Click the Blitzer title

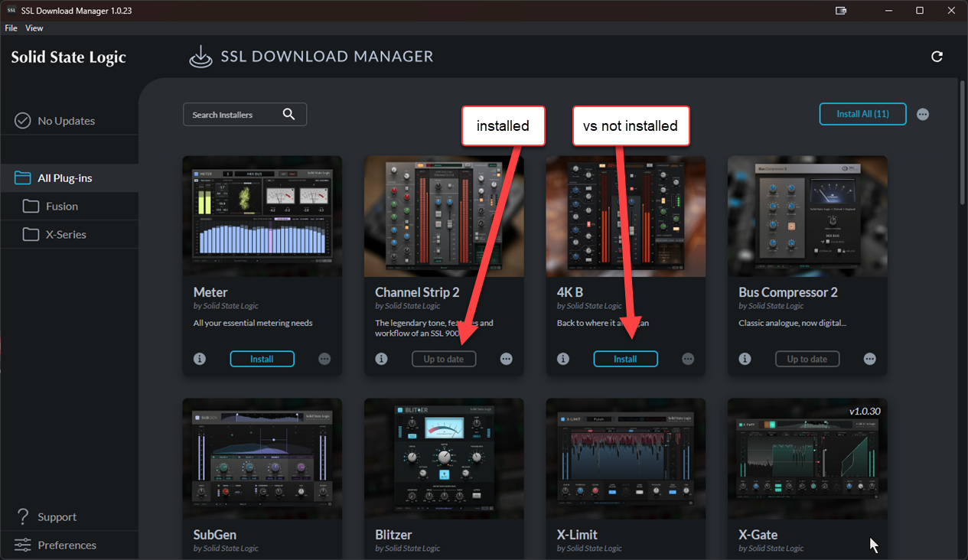point(393,535)
